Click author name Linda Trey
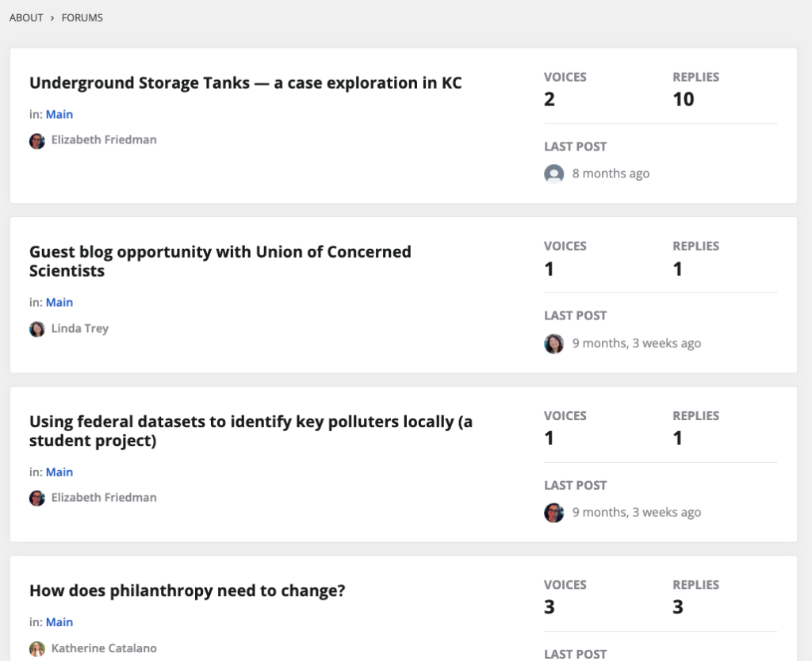 pos(80,328)
